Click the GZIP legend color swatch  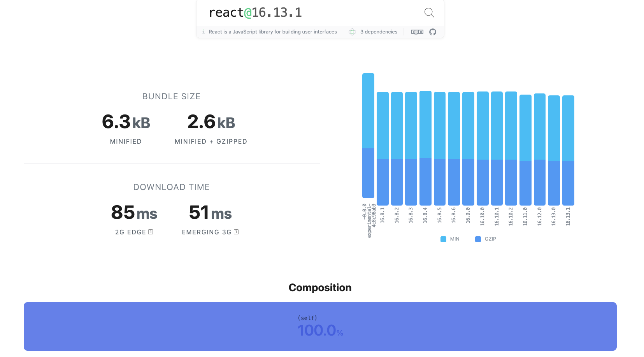click(478, 239)
